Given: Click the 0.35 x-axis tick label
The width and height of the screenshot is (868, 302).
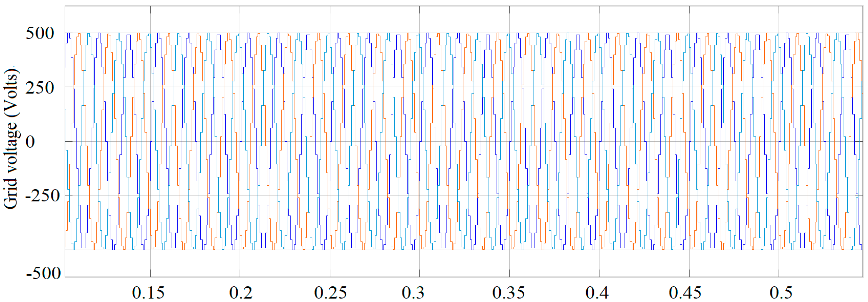Looking at the screenshot, I should (508, 293).
